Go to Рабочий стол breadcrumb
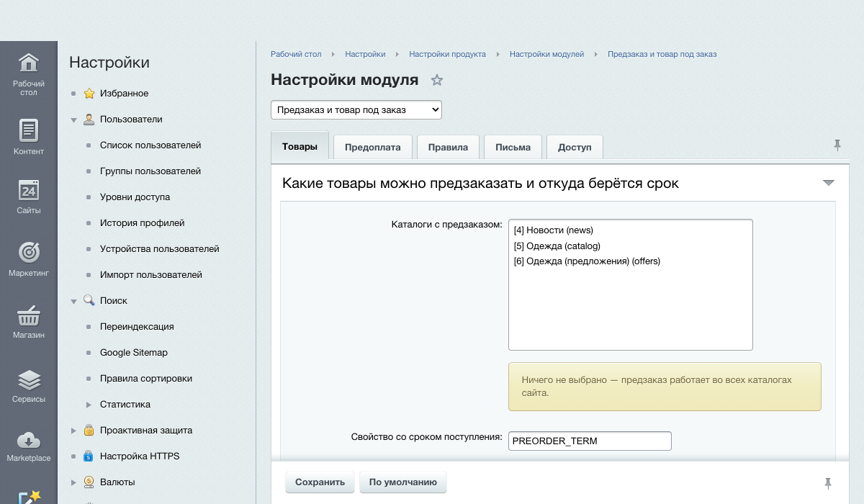This screenshot has width=864, height=504. click(296, 54)
